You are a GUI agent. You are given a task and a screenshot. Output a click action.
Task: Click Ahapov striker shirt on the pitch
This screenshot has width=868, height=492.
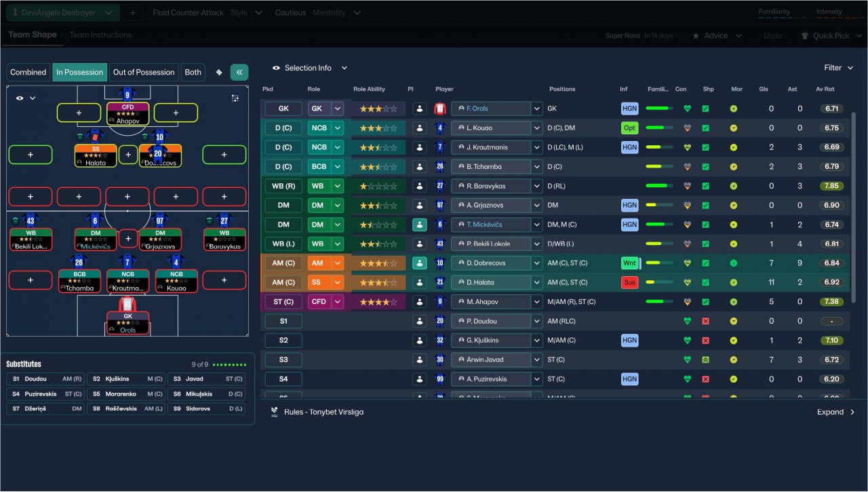click(x=127, y=94)
